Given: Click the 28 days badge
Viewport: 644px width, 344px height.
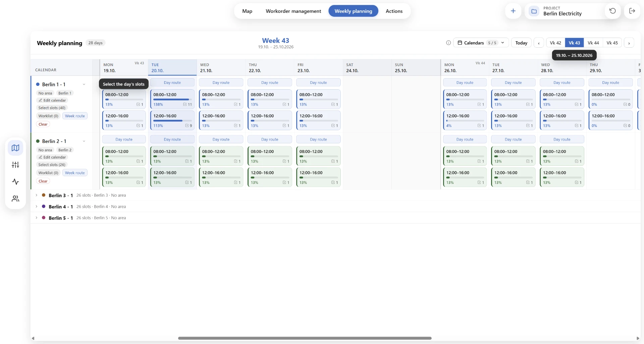Looking at the screenshot, I should tap(96, 43).
